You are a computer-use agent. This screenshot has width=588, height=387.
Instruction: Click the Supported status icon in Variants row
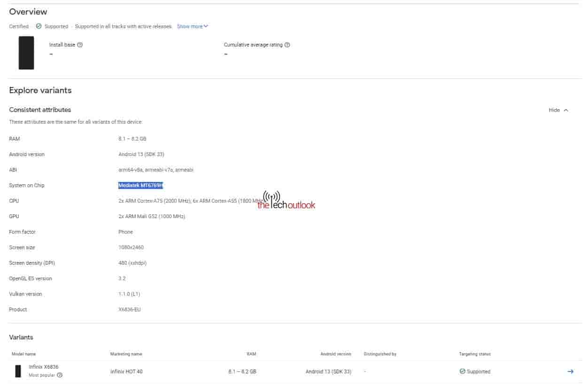pyautogui.click(x=462, y=371)
